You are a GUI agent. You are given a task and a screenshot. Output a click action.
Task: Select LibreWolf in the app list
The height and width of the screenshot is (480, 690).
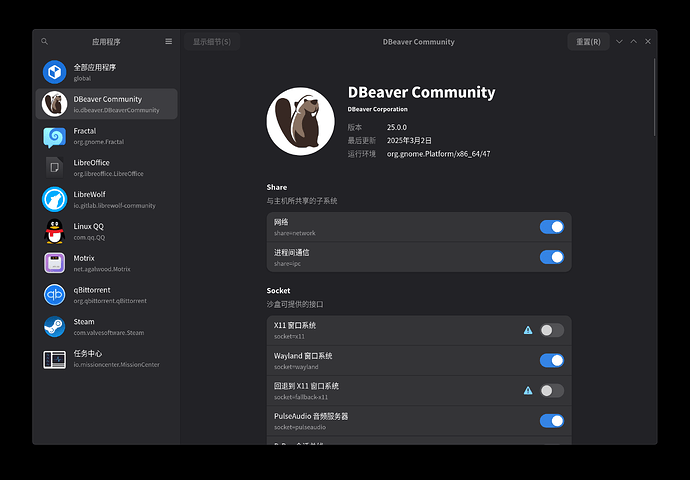click(106, 199)
